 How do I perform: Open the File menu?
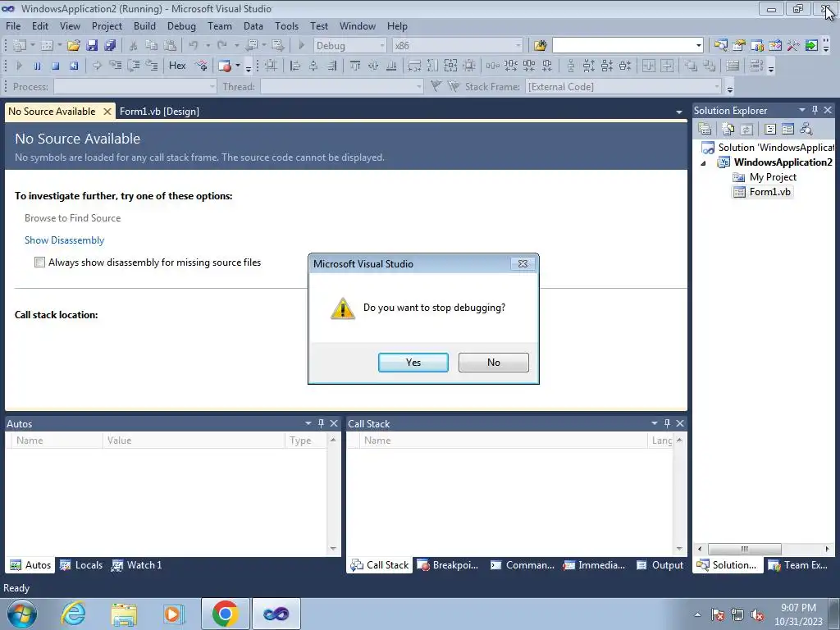13,25
